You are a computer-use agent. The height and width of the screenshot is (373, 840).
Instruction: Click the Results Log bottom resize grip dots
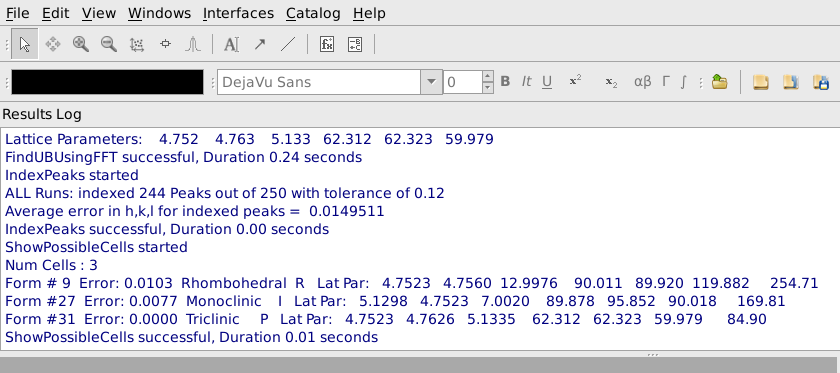coord(652,354)
